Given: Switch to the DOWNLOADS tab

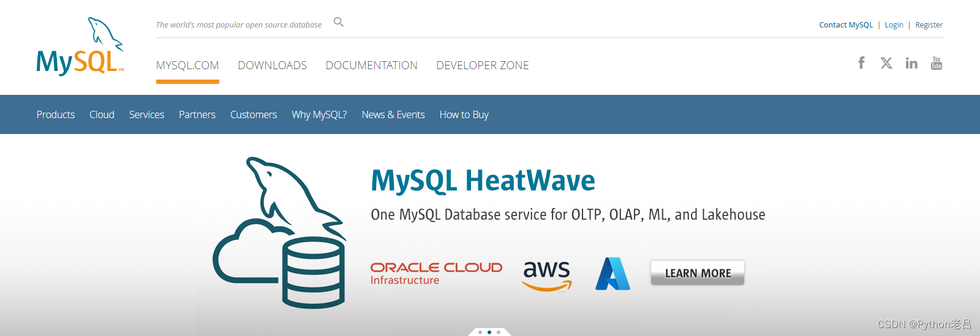Looking at the screenshot, I should click(x=273, y=65).
